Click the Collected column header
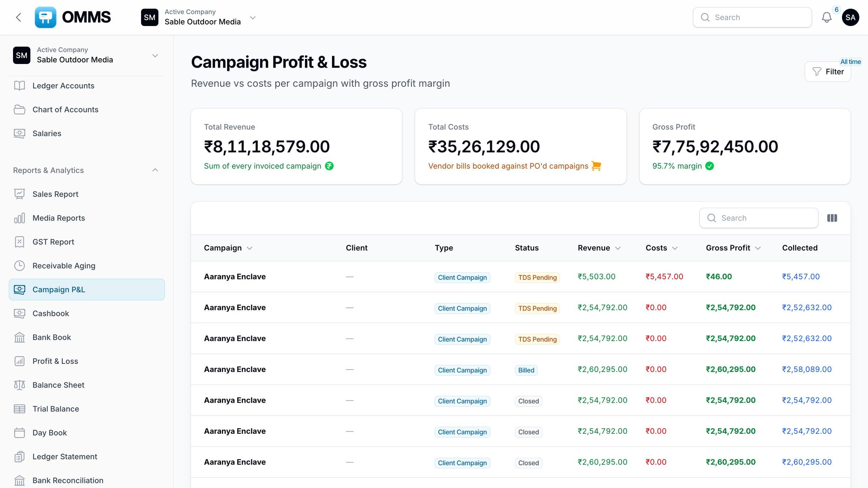Screen dimensions: 868x488 point(800,248)
